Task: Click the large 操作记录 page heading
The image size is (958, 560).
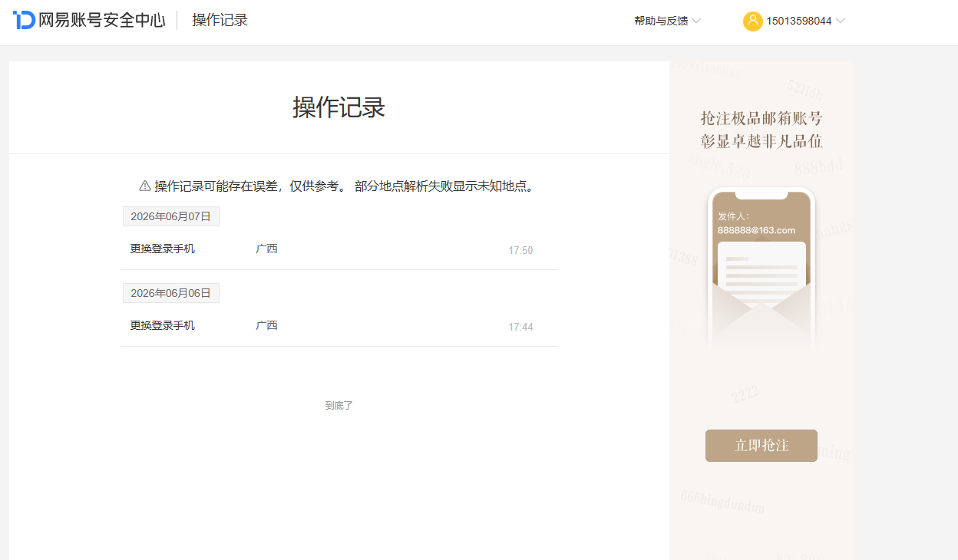Action: (x=339, y=107)
